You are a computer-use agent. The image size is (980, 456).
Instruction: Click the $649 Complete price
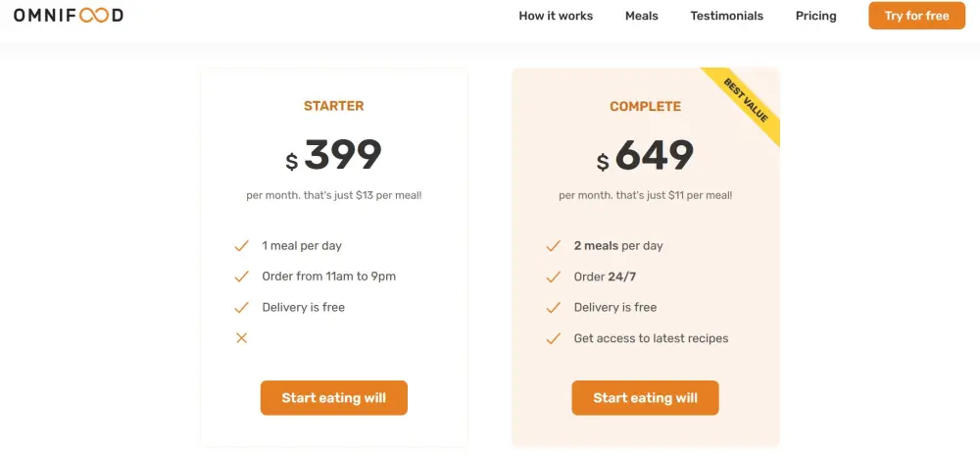tap(645, 156)
